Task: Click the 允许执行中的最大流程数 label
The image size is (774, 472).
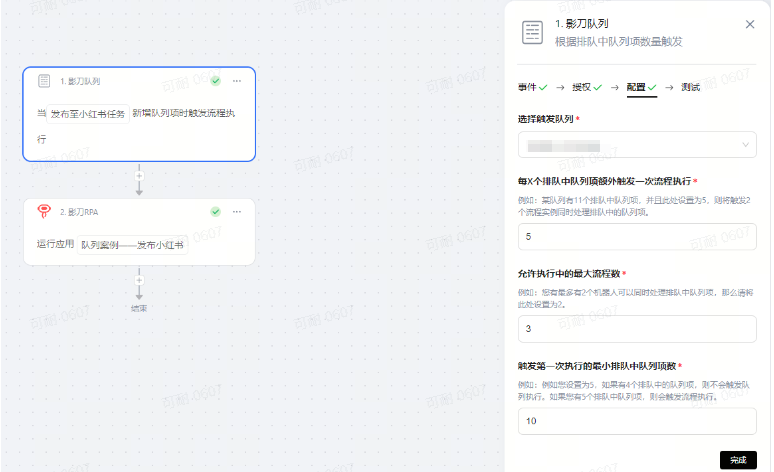Action: pyautogui.click(x=569, y=274)
